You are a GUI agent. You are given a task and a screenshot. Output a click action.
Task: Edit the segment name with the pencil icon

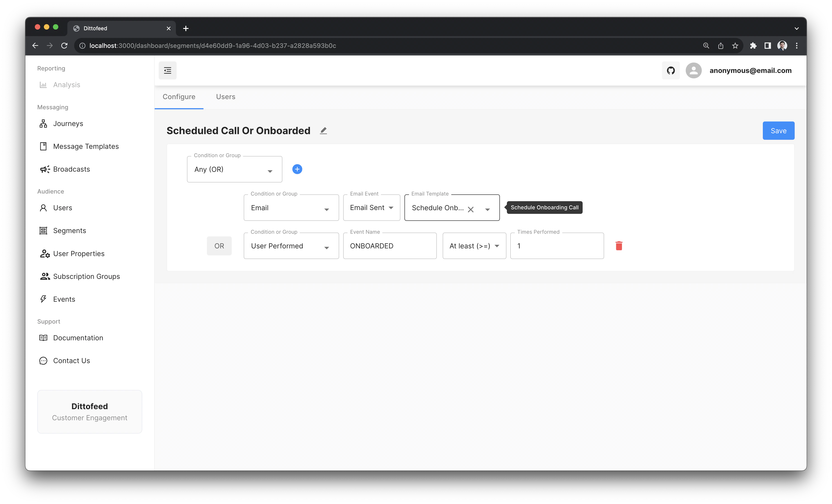click(x=323, y=131)
